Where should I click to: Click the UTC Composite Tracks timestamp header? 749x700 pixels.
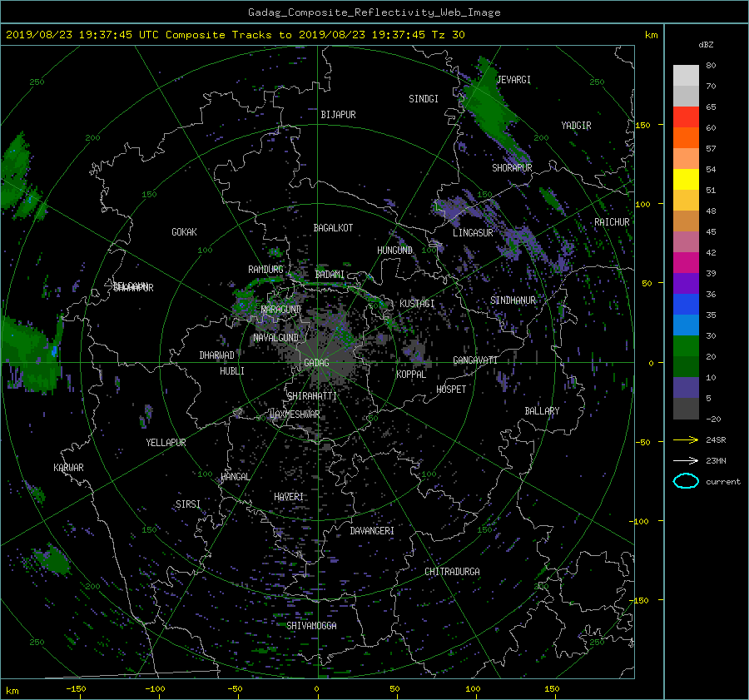235,34
